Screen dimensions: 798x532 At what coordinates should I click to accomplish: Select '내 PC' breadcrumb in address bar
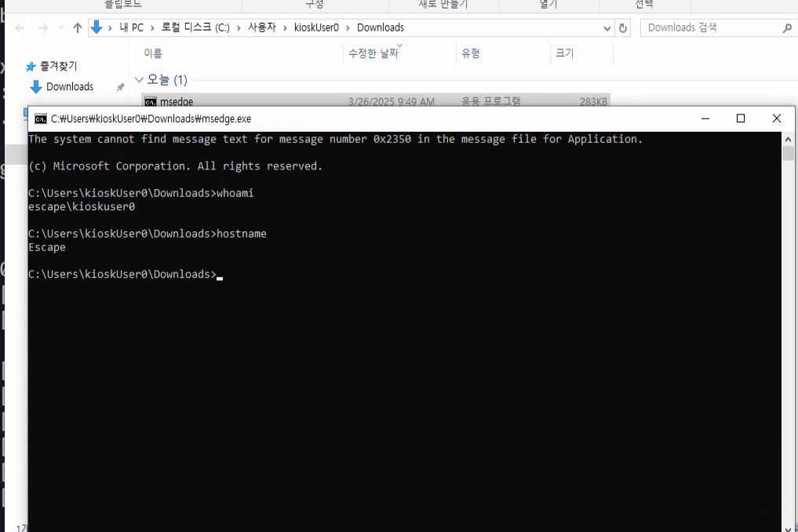(131, 27)
